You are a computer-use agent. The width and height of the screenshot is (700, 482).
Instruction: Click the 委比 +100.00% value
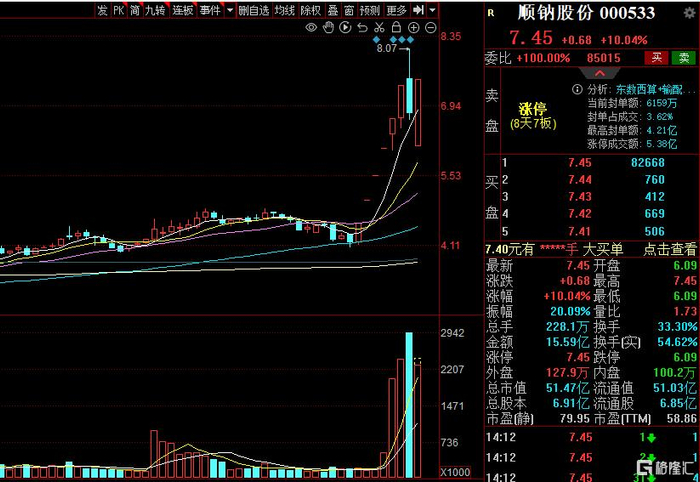[543, 58]
